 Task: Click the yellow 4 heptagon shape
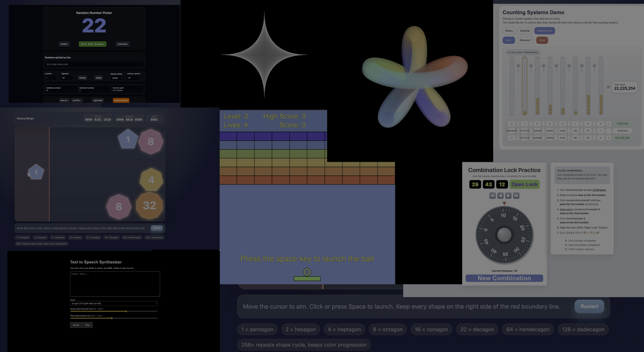pos(151,180)
